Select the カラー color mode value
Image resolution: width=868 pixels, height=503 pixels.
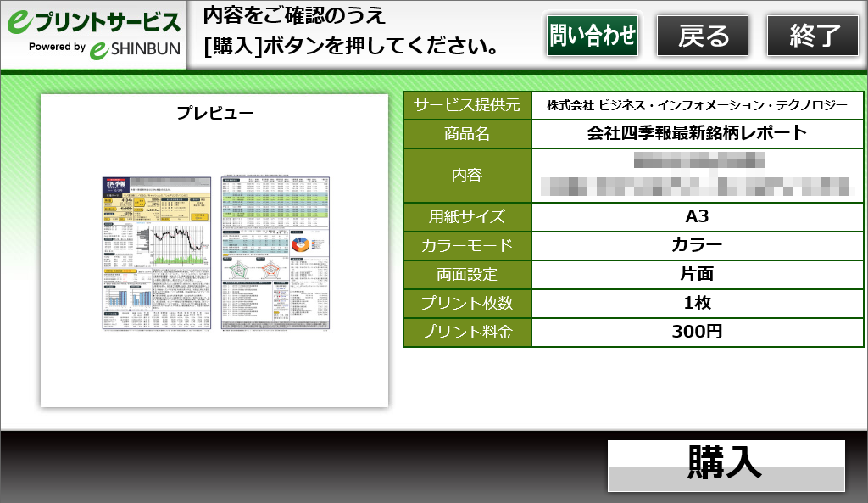pyautogui.click(x=697, y=245)
